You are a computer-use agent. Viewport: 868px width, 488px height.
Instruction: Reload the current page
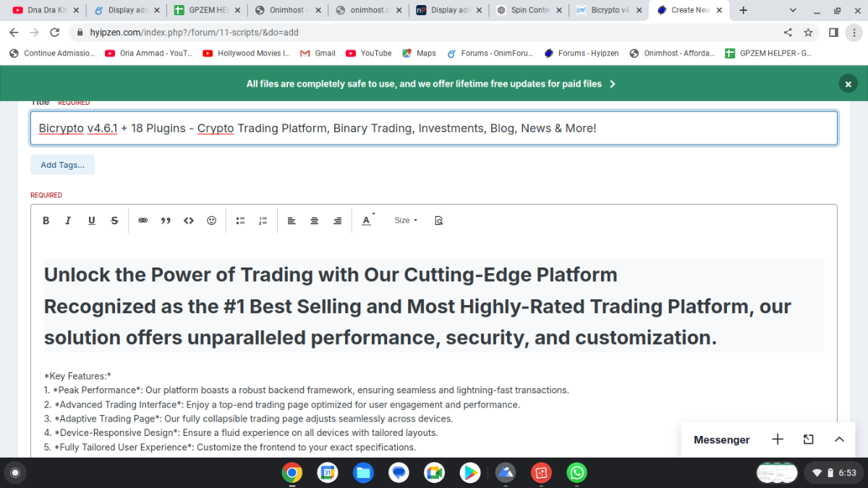[54, 33]
